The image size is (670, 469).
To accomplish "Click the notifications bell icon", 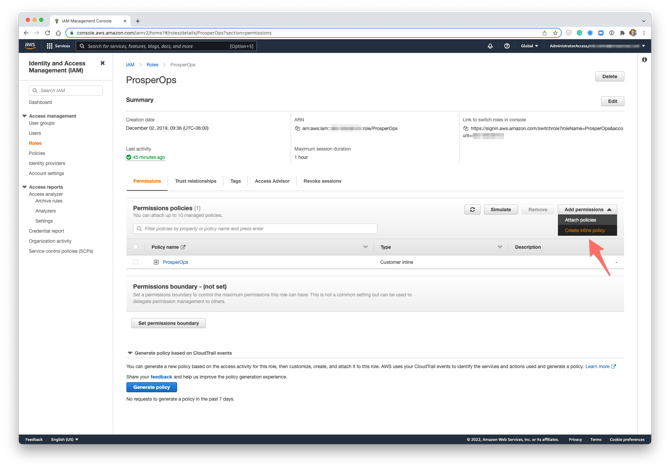I will pos(490,46).
